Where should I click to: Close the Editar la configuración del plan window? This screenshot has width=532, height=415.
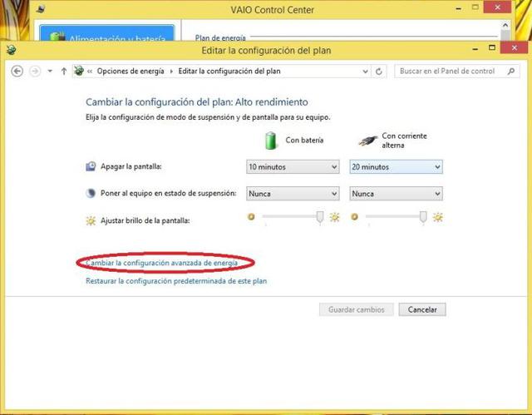click(514, 48)
